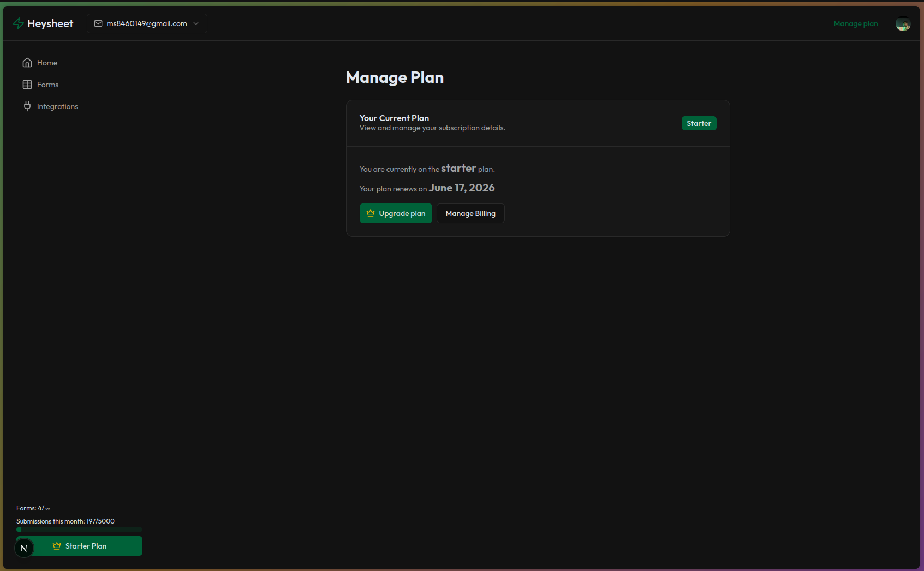Open the Home section from the sidebar

(x=47, y=63)
